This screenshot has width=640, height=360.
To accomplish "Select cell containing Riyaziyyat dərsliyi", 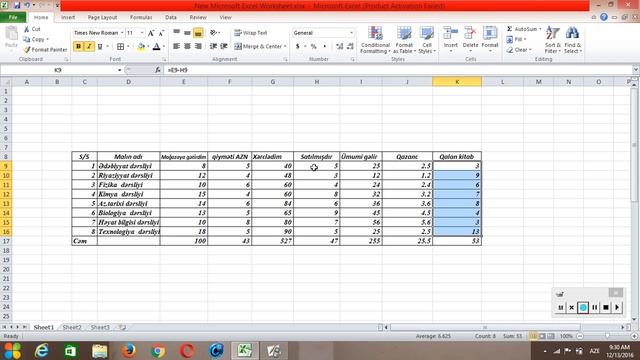I will [x=129, y=176].
